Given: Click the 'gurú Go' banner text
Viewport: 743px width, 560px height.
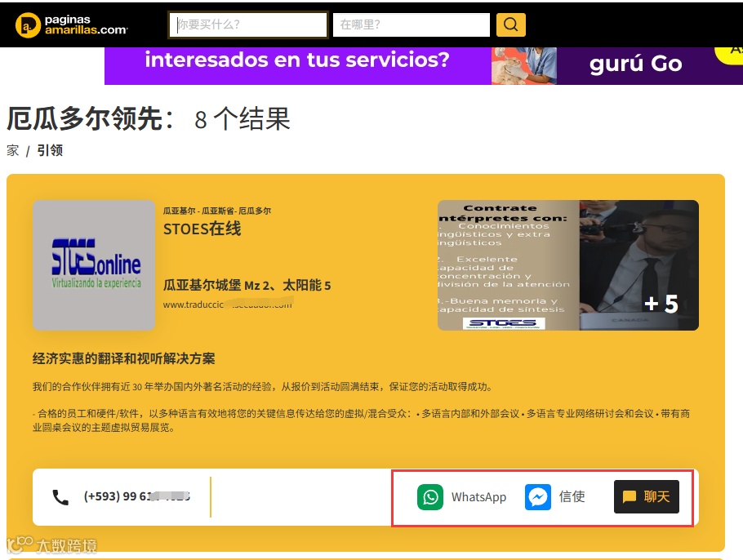Looking at the screenshot, I should pyautogui.click(x=635, y=64).
